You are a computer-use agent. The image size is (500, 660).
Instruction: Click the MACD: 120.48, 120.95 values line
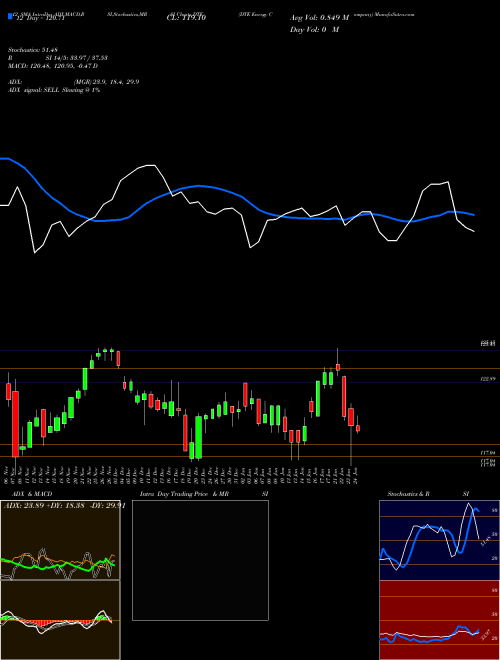click(53, 66)
